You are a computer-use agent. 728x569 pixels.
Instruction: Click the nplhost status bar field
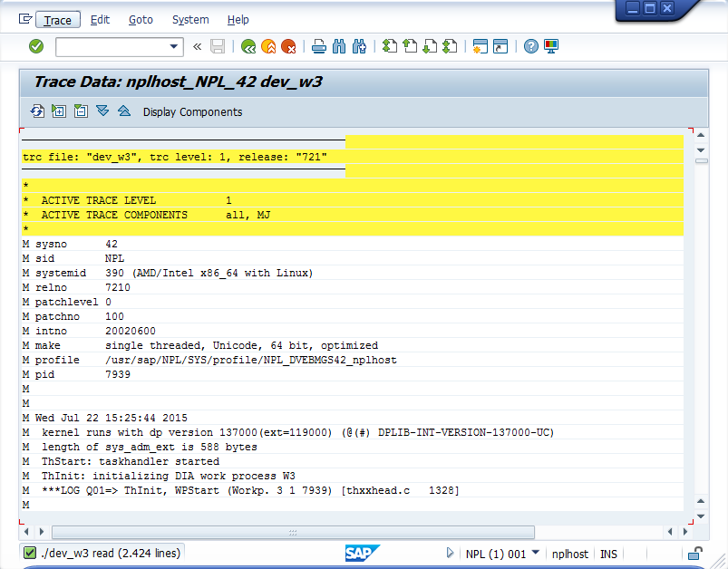pyautogui.click(x=569, y=555)
